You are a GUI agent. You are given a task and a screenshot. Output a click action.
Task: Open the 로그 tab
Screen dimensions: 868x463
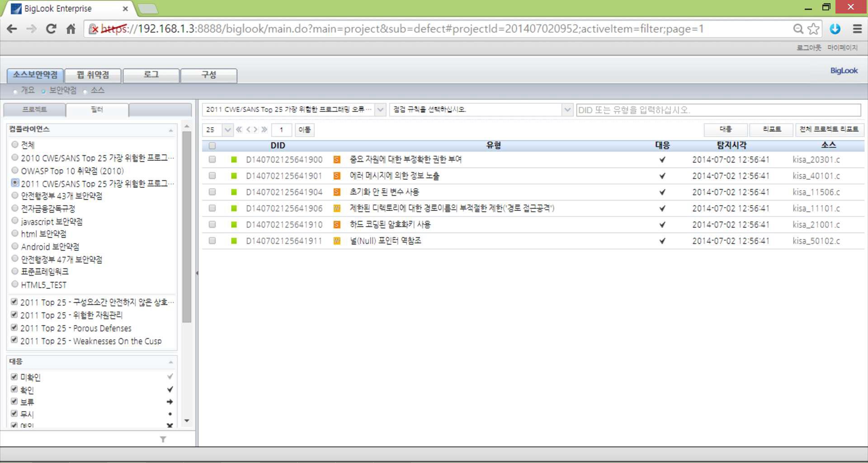coord(151,75)
